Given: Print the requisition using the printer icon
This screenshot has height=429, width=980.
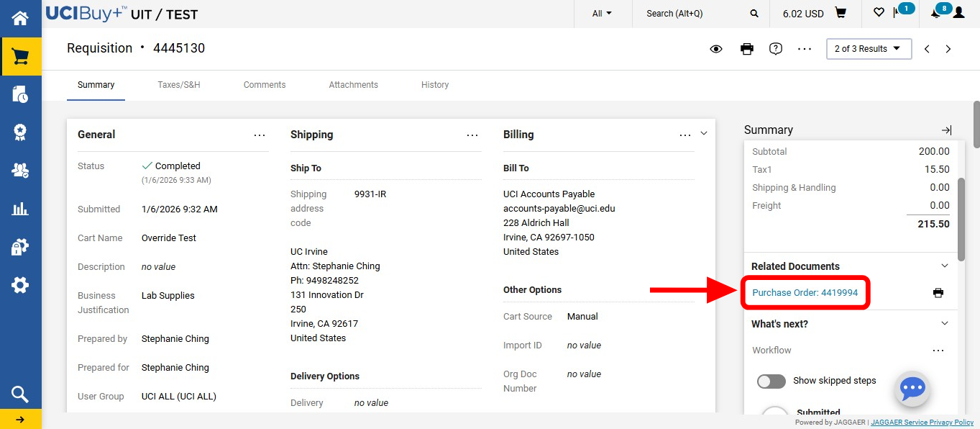Looking at the screenshot, I should point(746,48).
